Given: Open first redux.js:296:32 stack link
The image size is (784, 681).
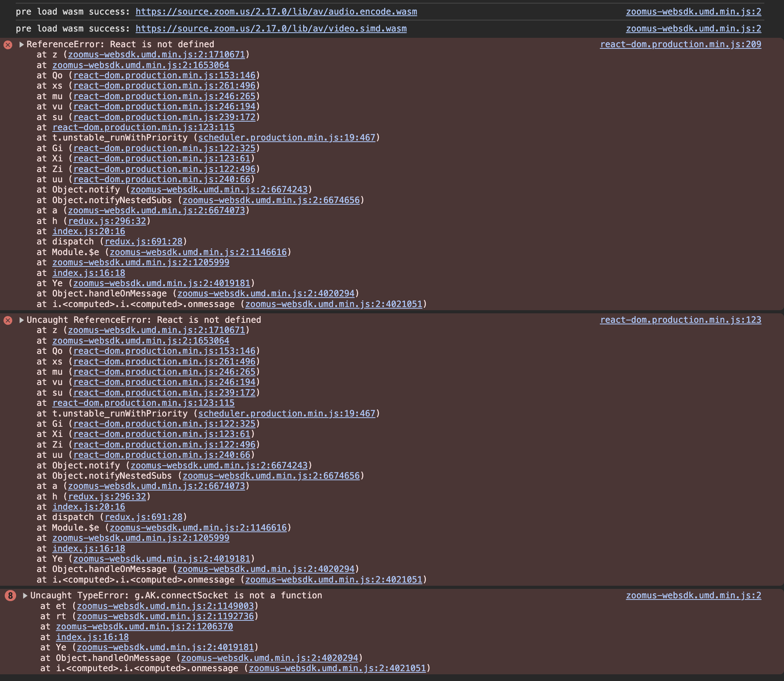Looking at the screenshot, I should [107, 221].
